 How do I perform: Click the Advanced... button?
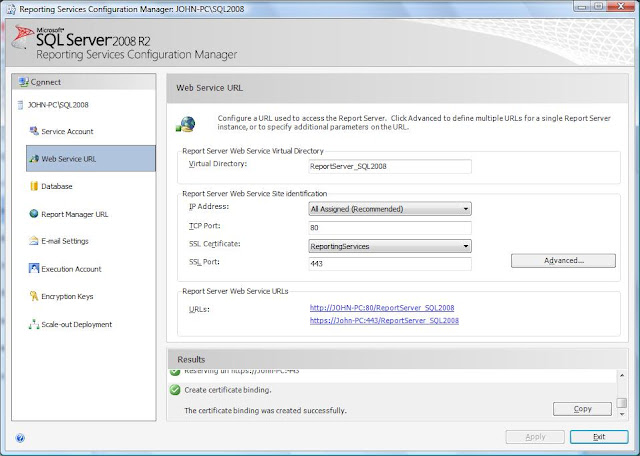click(563, 260)
